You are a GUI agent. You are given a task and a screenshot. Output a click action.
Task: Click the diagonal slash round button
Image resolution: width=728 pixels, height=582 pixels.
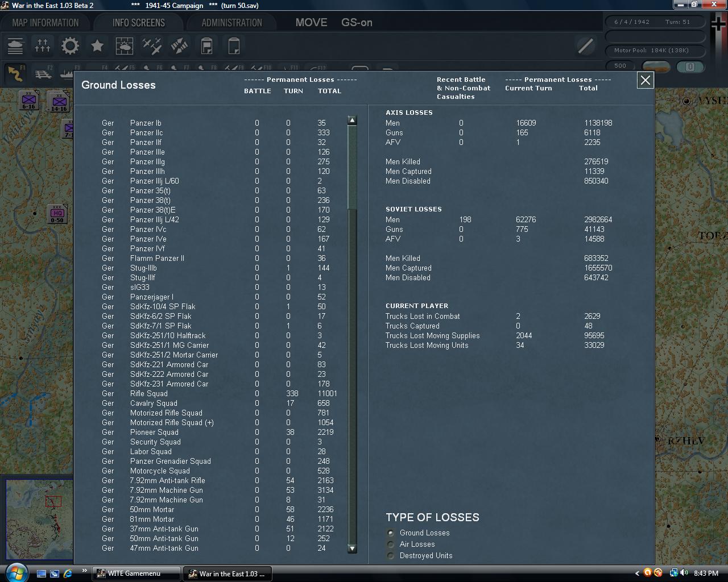point(585,45)
